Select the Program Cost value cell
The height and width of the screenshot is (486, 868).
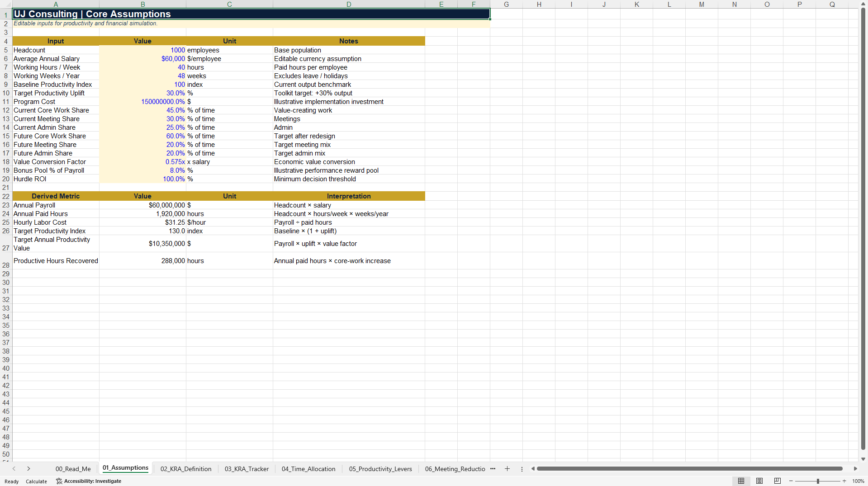coord(142,102)
